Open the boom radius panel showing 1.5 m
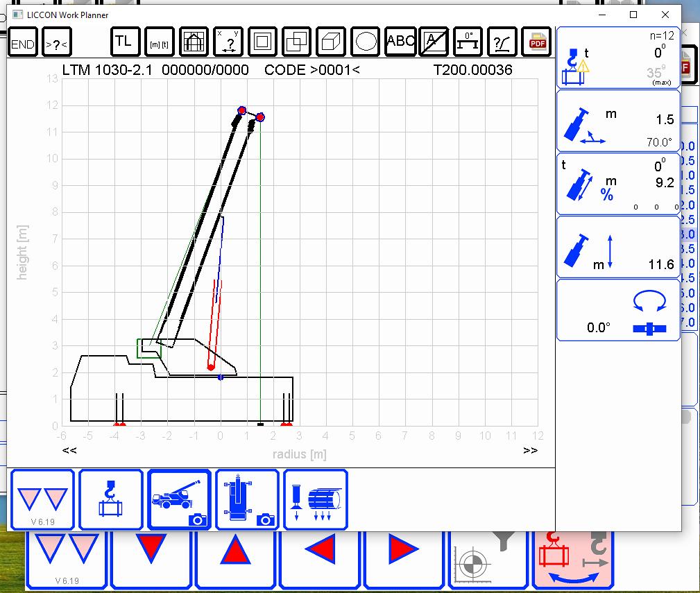The image size is (700, 593). coord(618,121)
